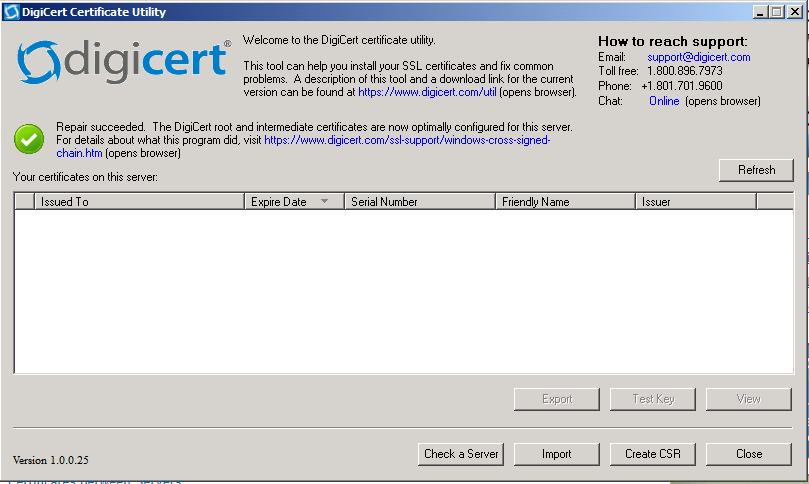Click the support@digicert.com email link
The width and height of the screenshot is (809, 484).
[698, 57]
